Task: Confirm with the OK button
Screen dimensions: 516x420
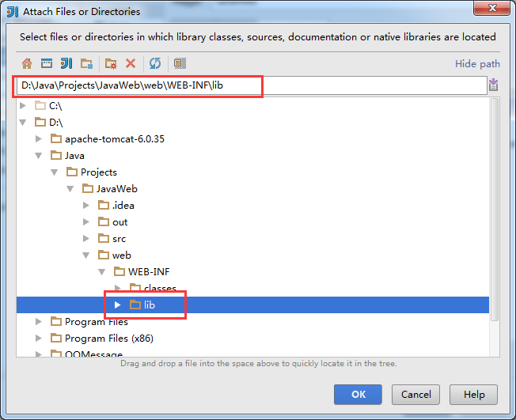Action: click(x=358, y=395)
